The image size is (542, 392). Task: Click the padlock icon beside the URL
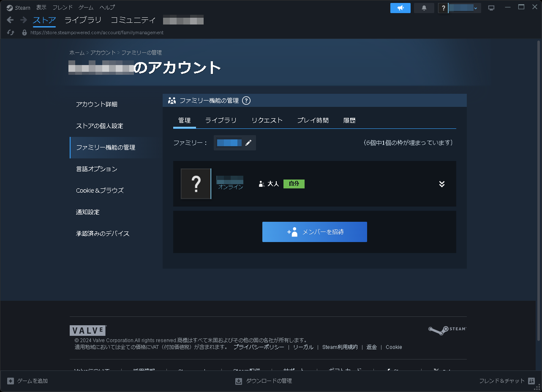pos(24,32)
